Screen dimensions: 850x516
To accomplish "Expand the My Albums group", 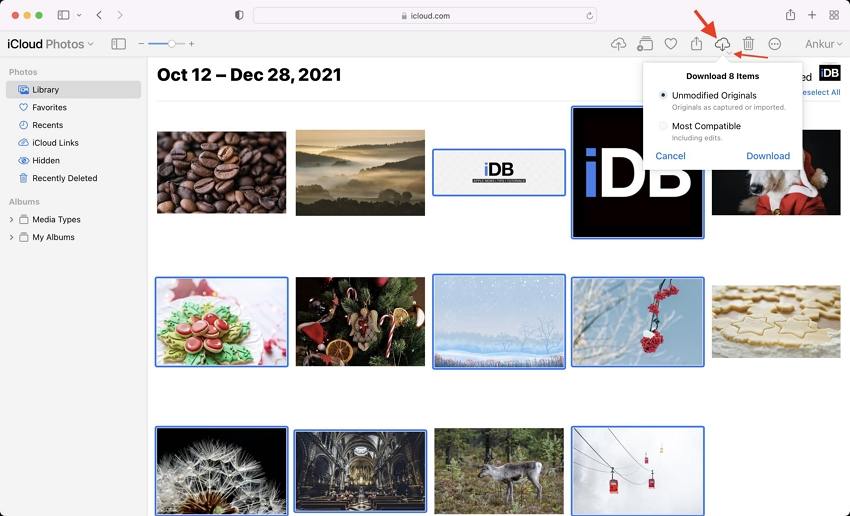I will [11, 238].
